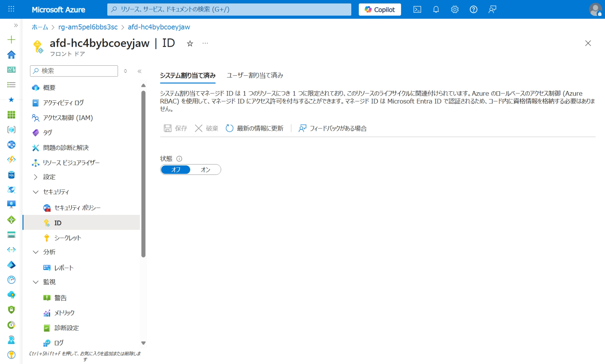Select the SQL databases icon in the sidebar
Screen dimensions: 605x364
11,175
